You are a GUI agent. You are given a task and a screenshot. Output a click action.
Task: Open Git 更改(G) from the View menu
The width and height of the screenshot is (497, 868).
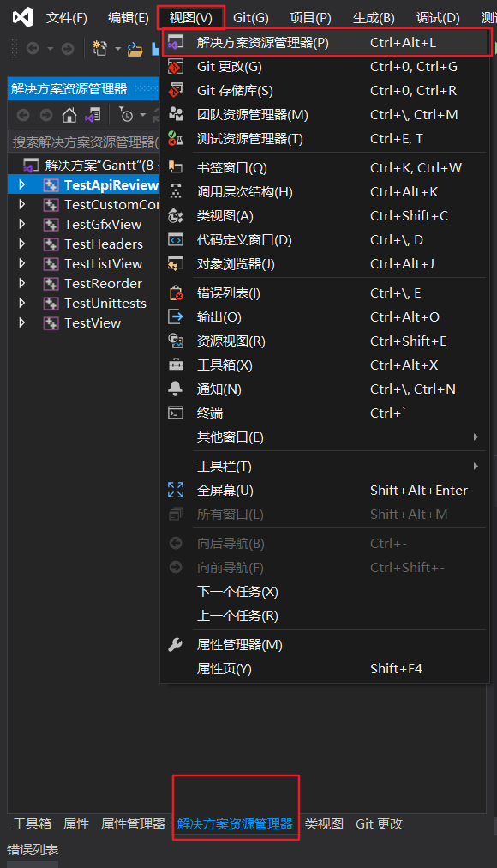[325, 66]
